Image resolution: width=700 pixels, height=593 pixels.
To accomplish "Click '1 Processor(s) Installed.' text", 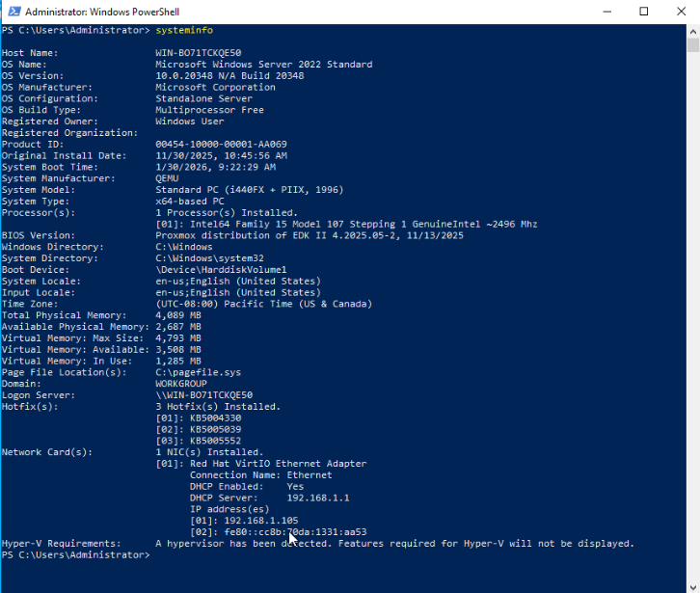I will point(227,213).
